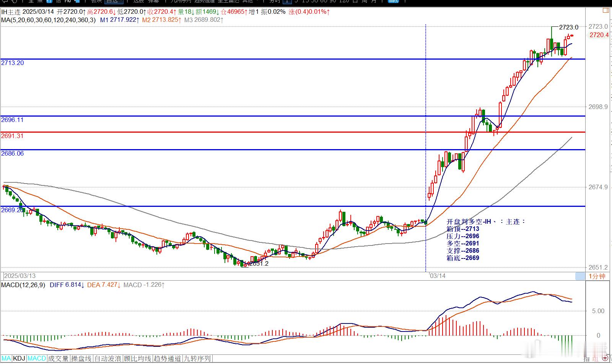This screenshot has width=612, height=364.
Task: Click the 2723.0 high marker on candles
Action: pyautogui.click(x=569, y=27)
